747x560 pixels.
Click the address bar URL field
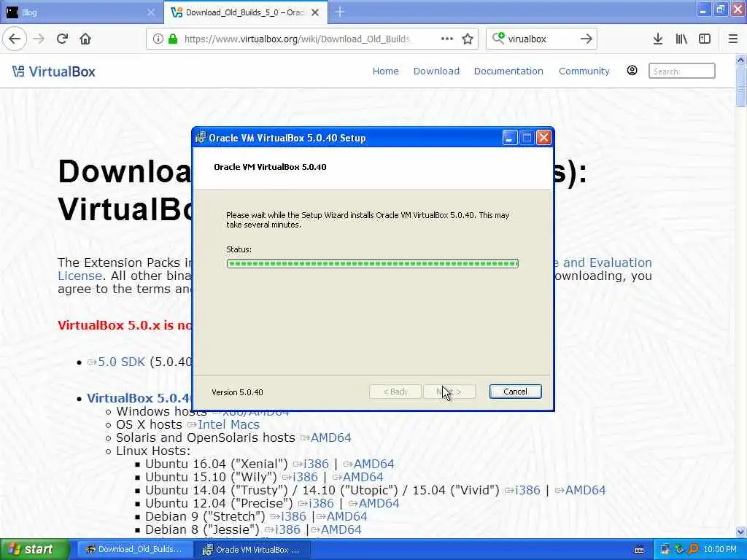click(297, 39)
